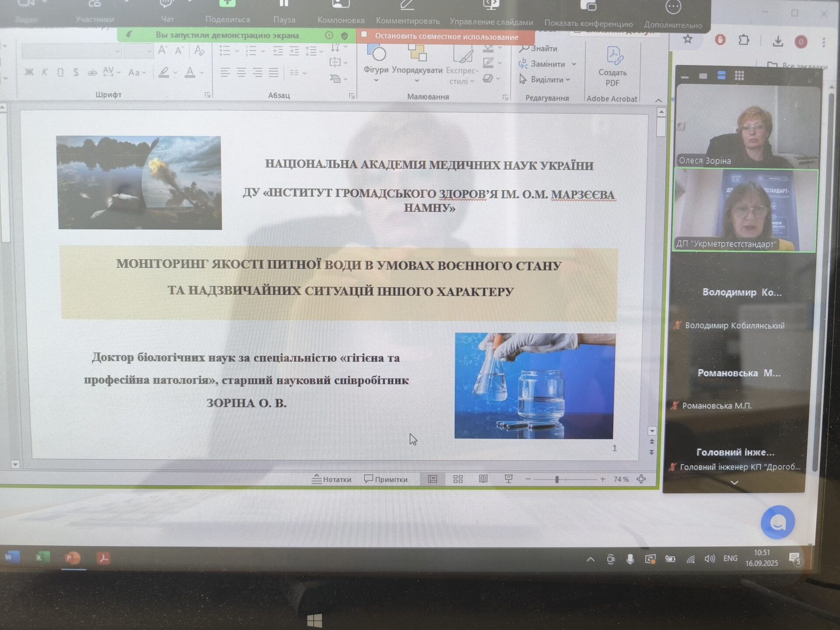Open the Select (Виділити) dropdown

tap(547, 80)
